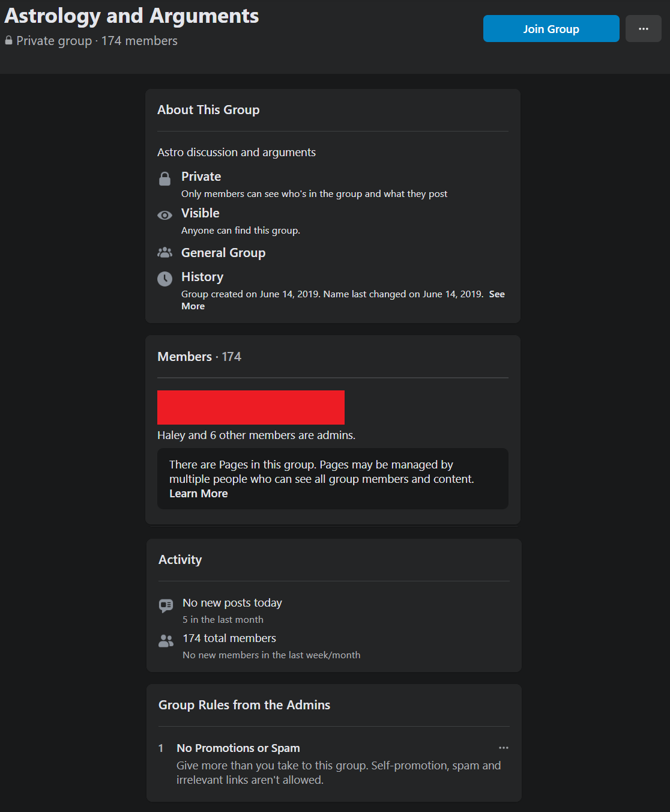Click the lock icon next to Private
The width and height of the screenshot is (670, 812).
coord(164,178)
